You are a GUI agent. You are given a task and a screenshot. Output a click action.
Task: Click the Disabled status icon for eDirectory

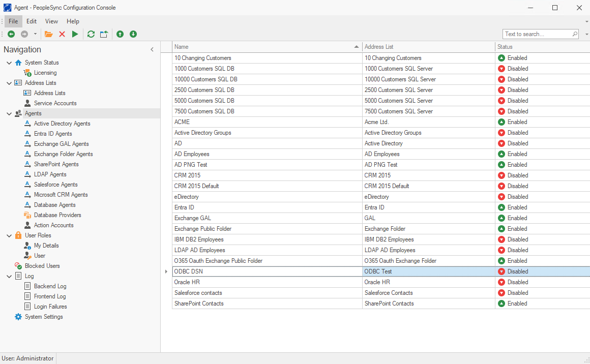501,197
